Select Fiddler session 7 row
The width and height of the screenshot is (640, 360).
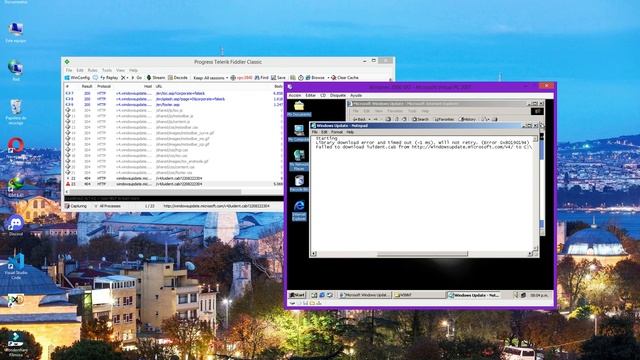173,93
